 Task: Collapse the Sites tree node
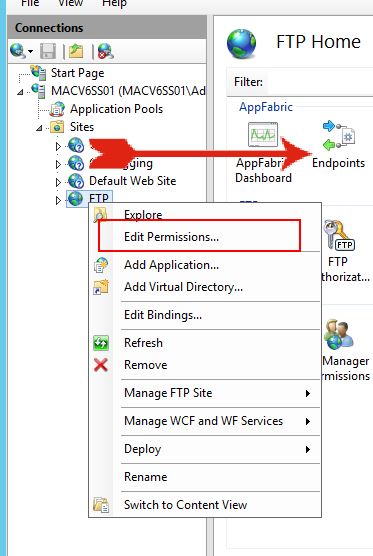point(39,128)
